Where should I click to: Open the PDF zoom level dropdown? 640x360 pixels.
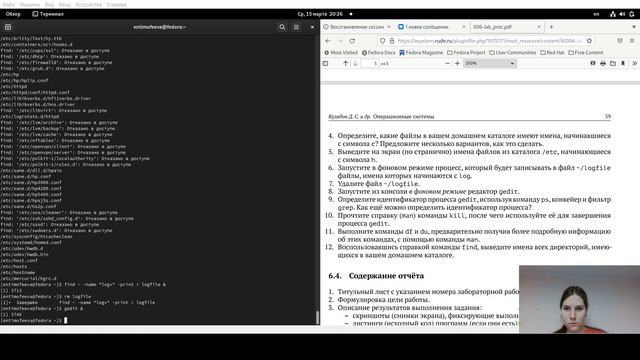(489, 63)
